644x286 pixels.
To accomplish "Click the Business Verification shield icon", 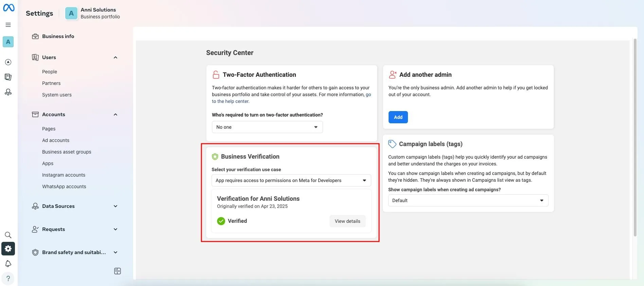I will point(215,157).
